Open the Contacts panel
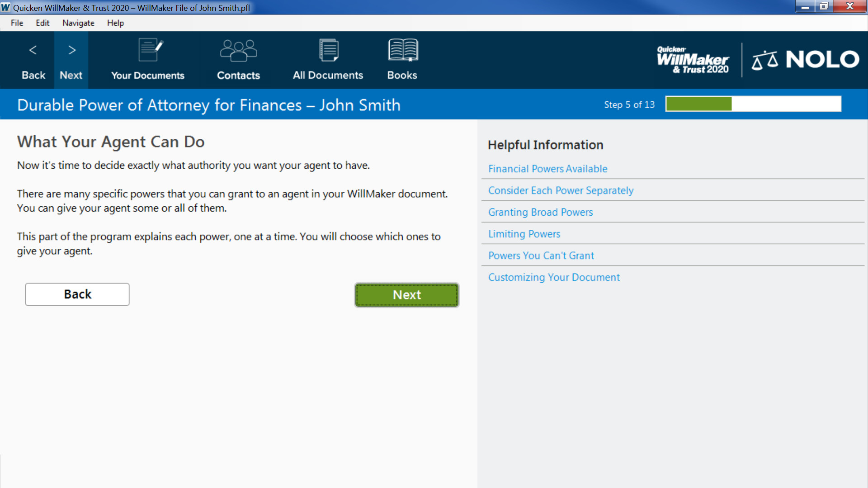Screen dimensions: 868x488 tap(238, 60)
